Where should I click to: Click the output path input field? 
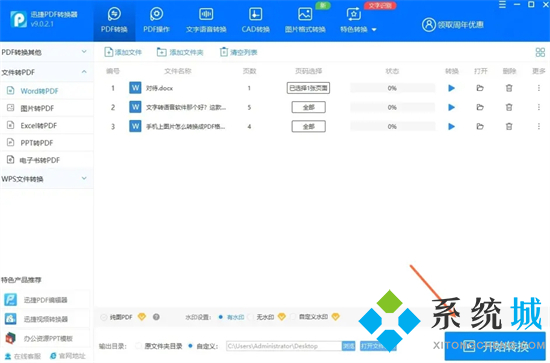click(x=284, y=346)
